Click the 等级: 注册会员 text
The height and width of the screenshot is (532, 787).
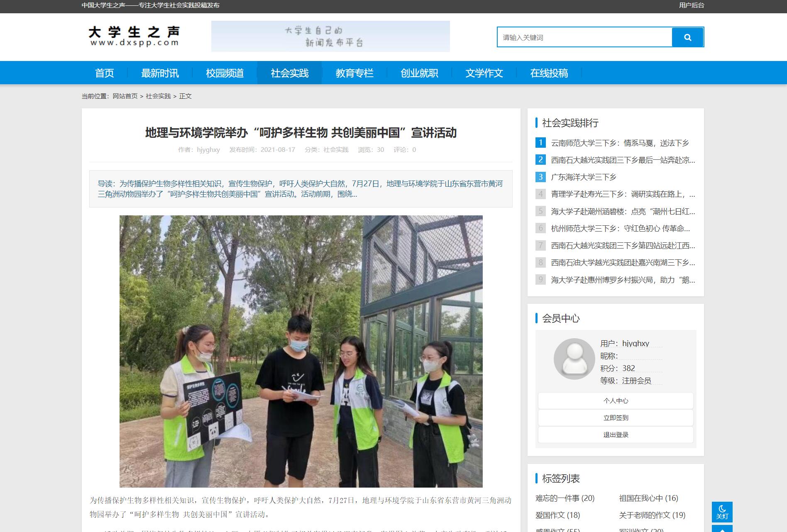pyautogui.click(x=626, y=381)
